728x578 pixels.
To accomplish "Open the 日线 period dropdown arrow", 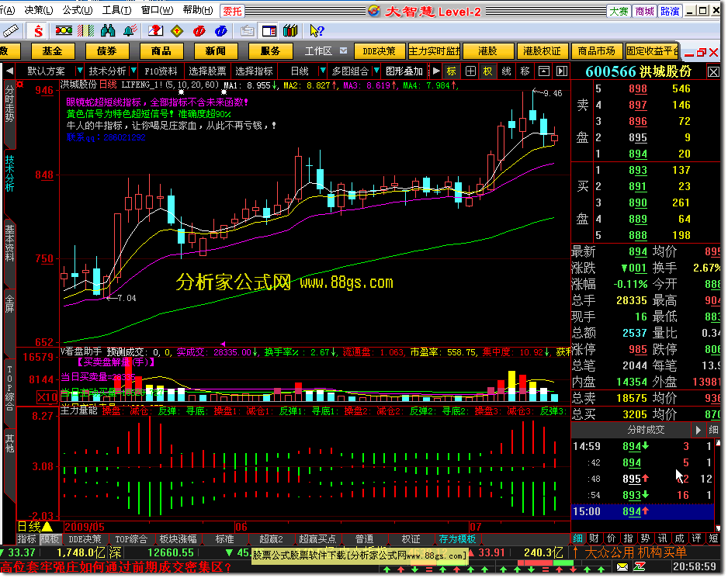I will [322, 71].
